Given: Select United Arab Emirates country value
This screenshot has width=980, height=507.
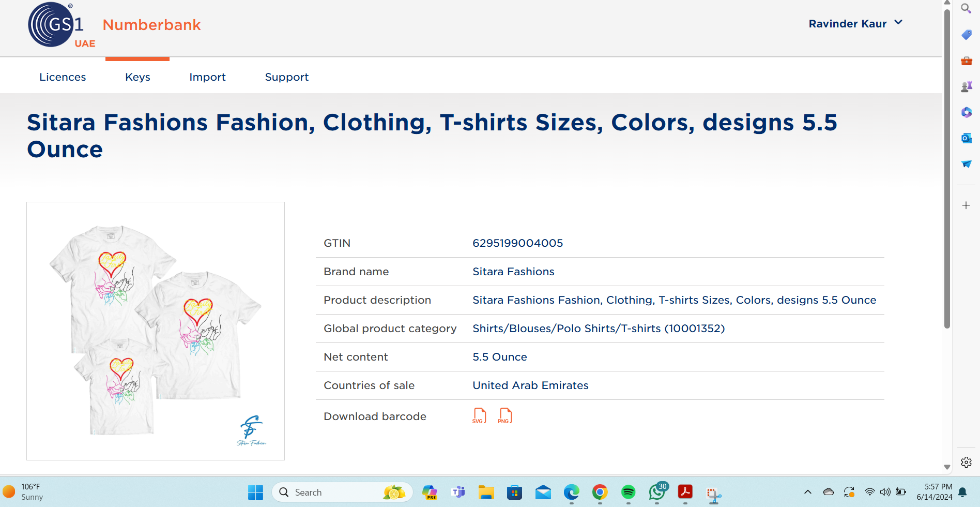Looking at the screenshot, I should pos(530,385).
